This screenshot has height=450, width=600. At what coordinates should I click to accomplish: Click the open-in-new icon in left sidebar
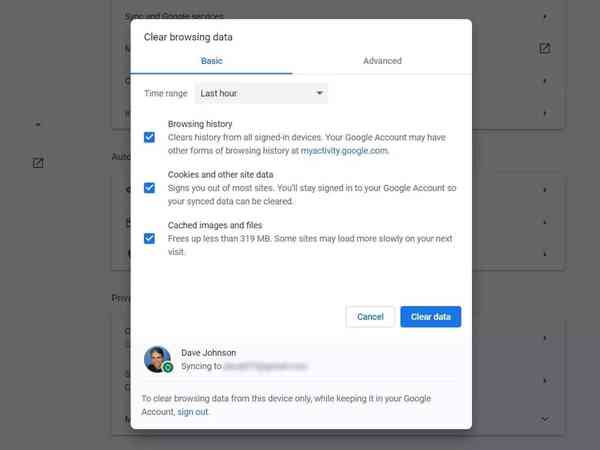point(38,163)
